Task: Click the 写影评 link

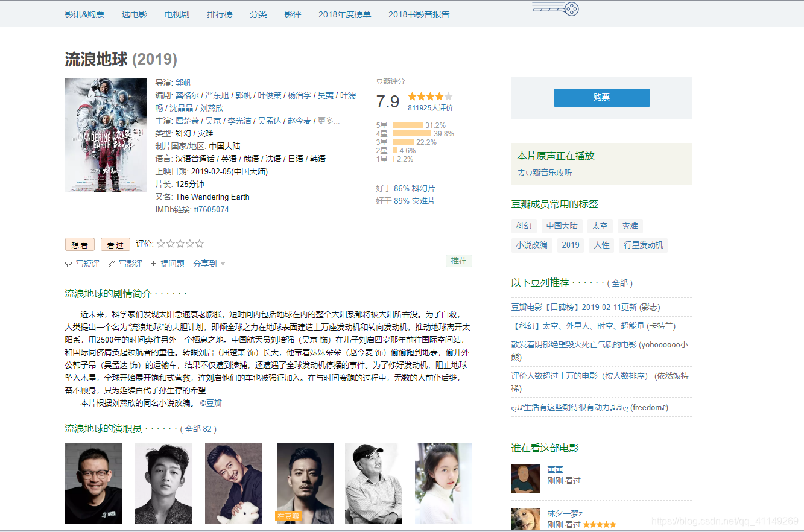Action: tap(131, 264)
